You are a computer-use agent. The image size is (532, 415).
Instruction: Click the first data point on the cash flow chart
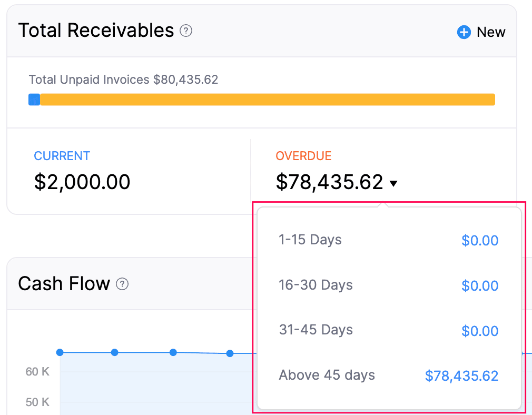pos(60,352)
